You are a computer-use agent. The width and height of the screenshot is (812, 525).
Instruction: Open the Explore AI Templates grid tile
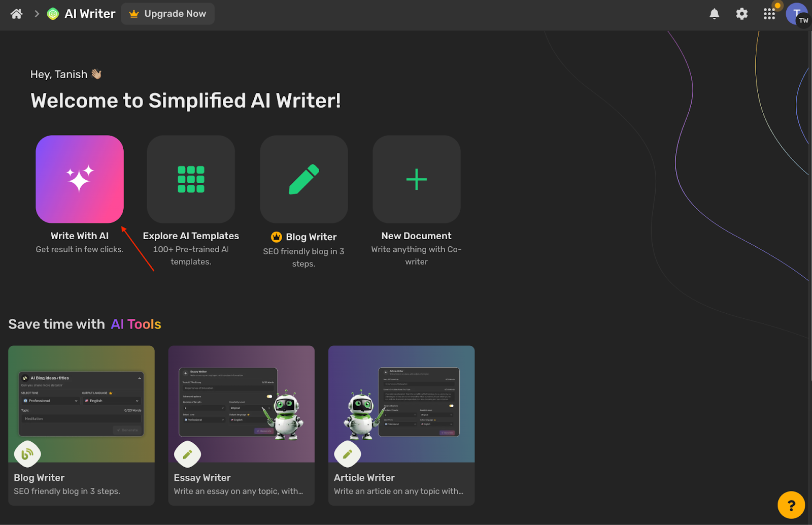[191, 179]
